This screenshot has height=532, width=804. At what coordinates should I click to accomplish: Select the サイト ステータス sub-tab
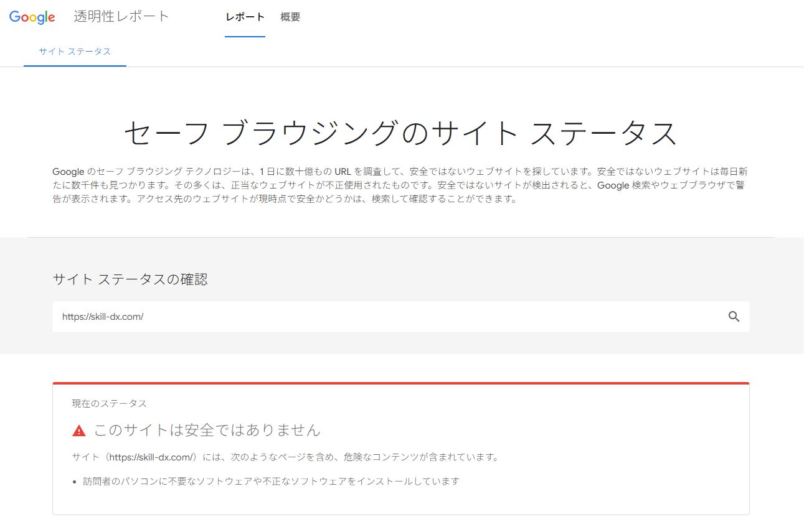point(75,52)
